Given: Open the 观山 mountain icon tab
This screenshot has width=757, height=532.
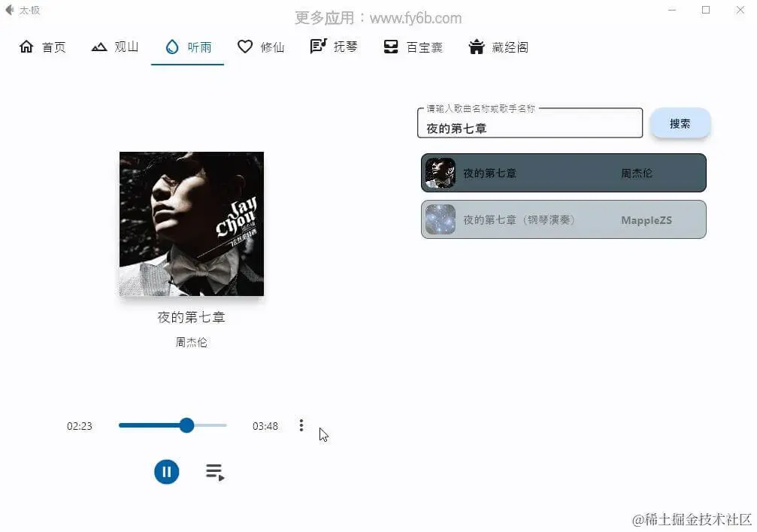Looking at the screenshot, I should point(99,47).
